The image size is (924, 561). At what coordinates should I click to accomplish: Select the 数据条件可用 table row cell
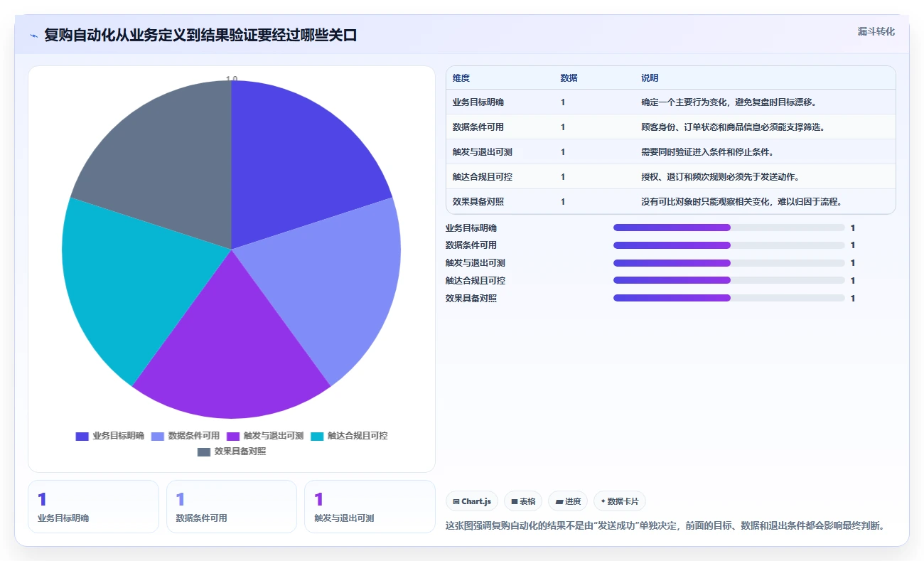point(478,127)
